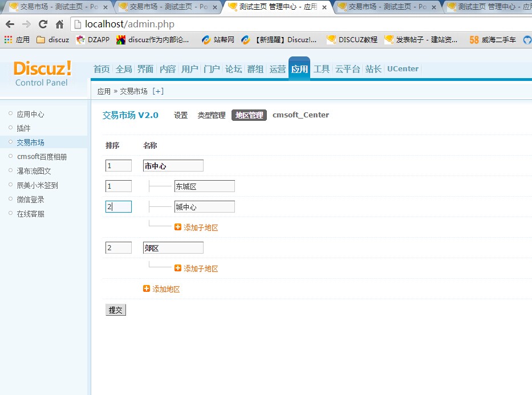Focus the name field containing 市中心

[173, 166]
